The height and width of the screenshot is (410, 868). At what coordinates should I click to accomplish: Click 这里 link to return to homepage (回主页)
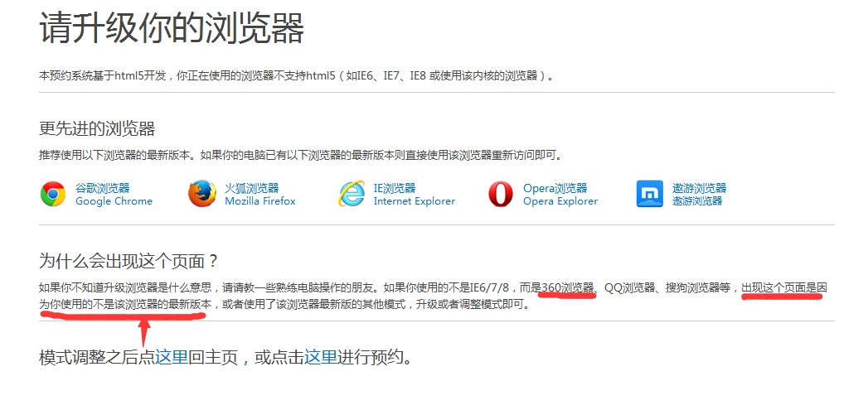[x=172, y=358]
